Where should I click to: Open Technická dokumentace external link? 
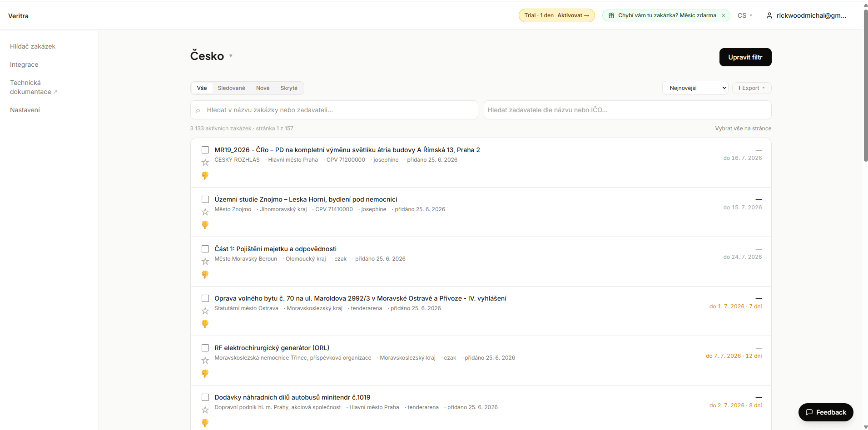point(33,87)
